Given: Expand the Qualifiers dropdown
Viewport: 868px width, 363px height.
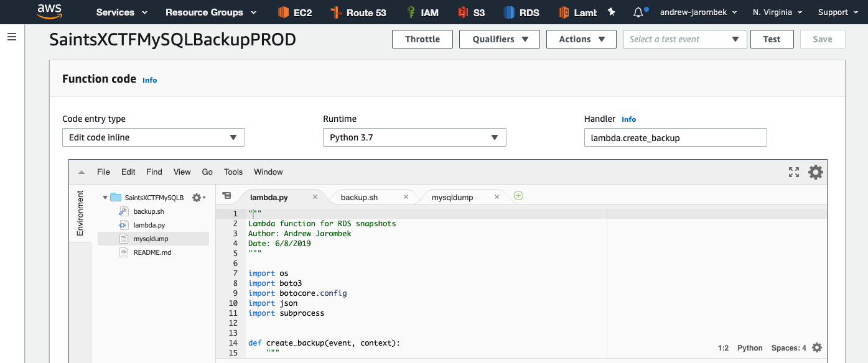Looking at the screenshot, I should click(x=499, y=39).
